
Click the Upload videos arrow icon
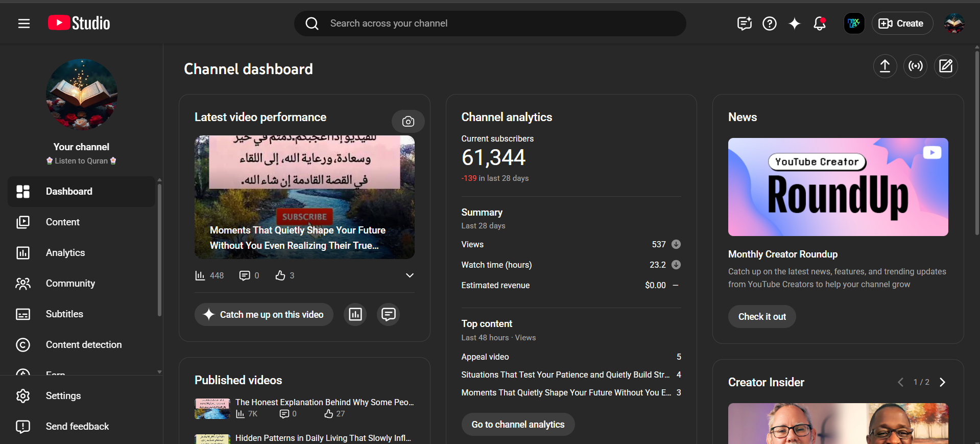[885, 66]
